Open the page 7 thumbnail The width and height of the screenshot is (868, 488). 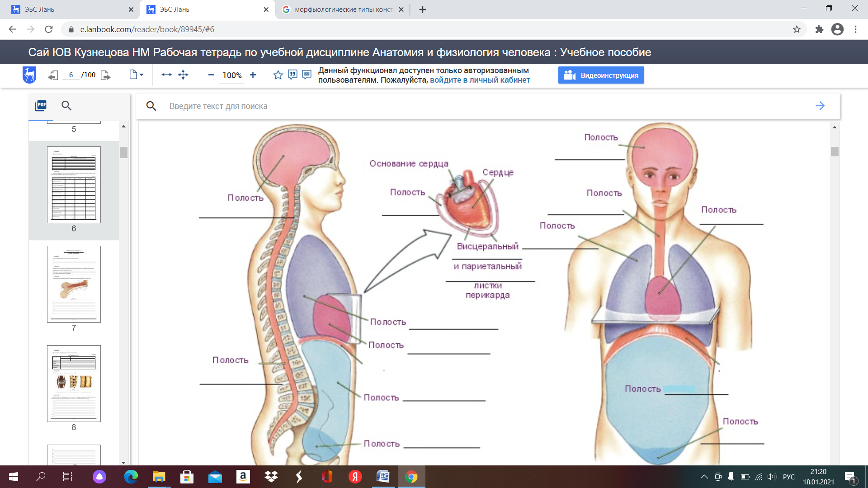pyautogui.click(x=74, y=284)
